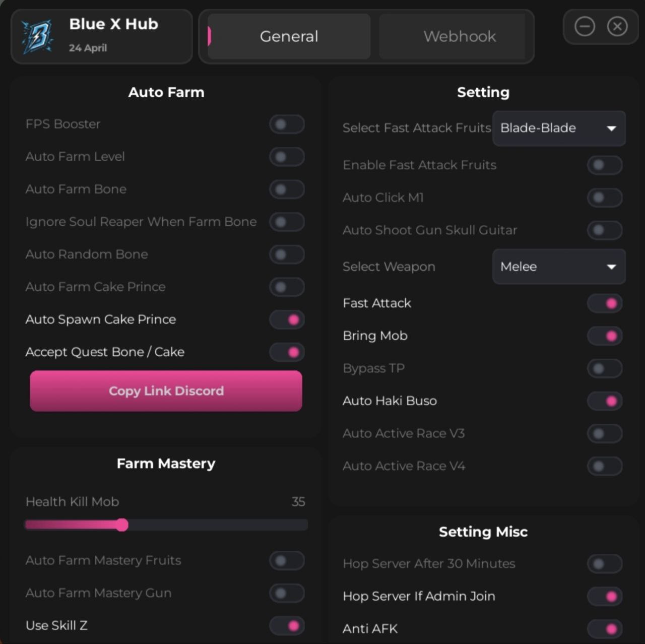Open the Blade-Blade fruit dropdown

click(558, 128)
